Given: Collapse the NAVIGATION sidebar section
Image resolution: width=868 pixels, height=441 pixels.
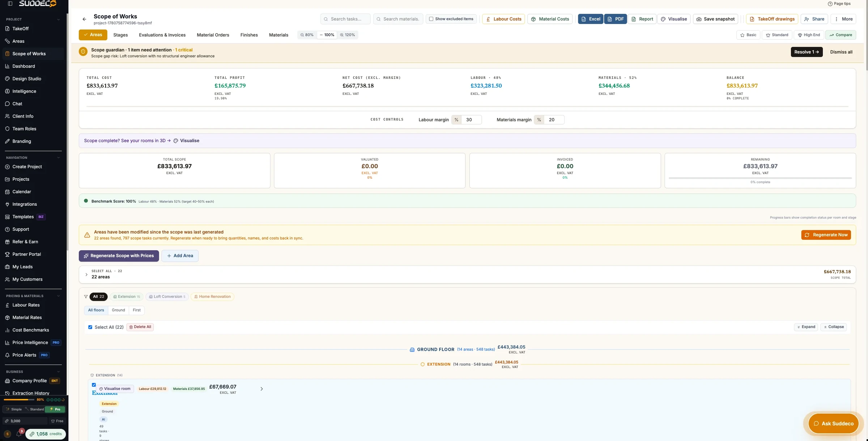Looking at the screenshot, I should (59, 158).
